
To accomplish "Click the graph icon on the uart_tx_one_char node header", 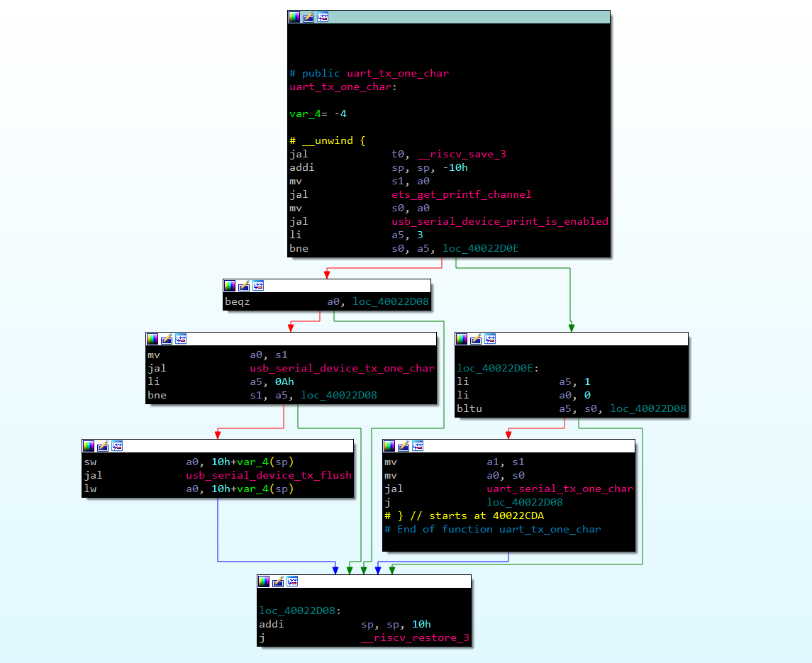I will (323, 17).
